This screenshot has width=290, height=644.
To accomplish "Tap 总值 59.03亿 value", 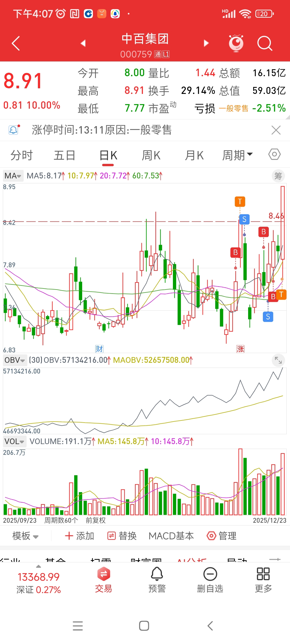I will click(269, 91).
